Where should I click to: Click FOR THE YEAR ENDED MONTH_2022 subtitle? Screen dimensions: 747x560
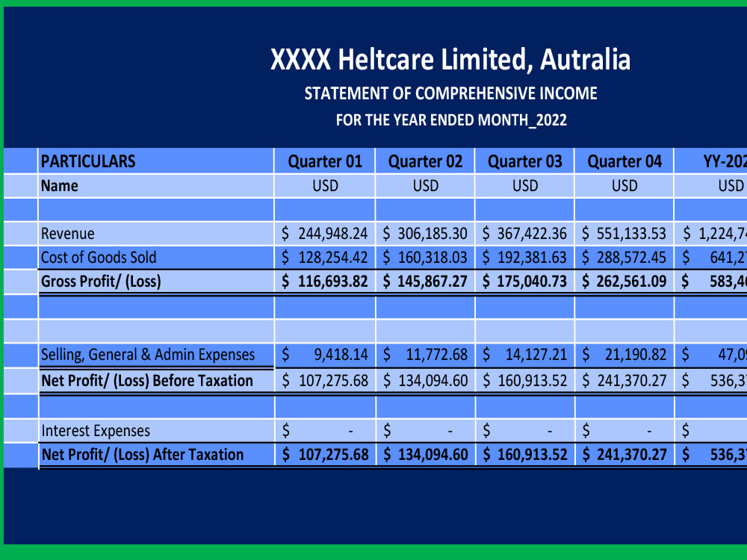pos(451,120)
